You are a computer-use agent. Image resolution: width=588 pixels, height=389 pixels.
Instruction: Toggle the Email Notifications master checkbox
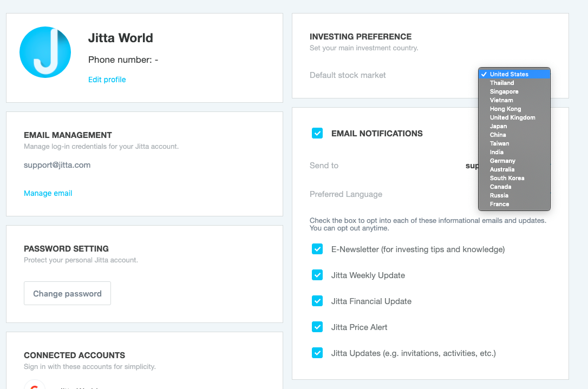point(317,133)
